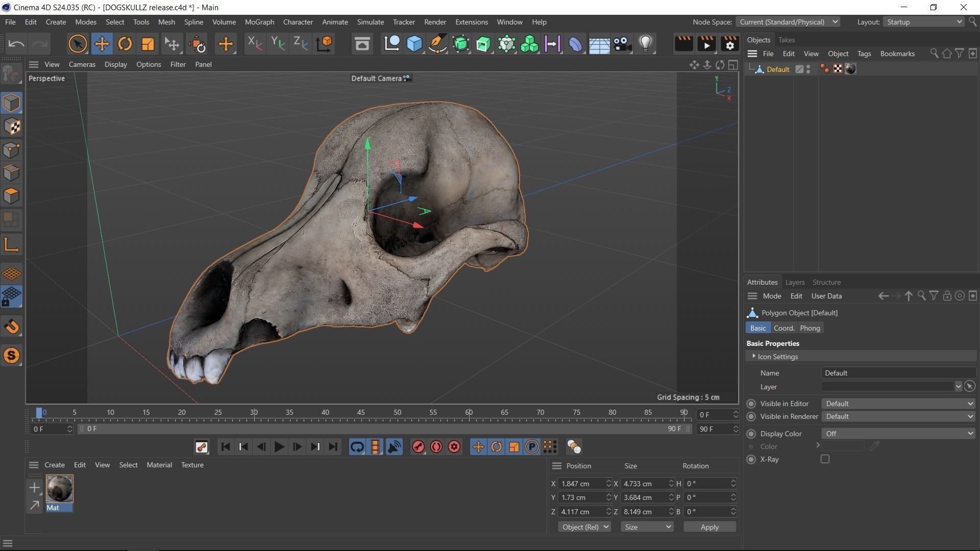Click Record Active Objects button
Screen dimensions: 980x551
418,447
